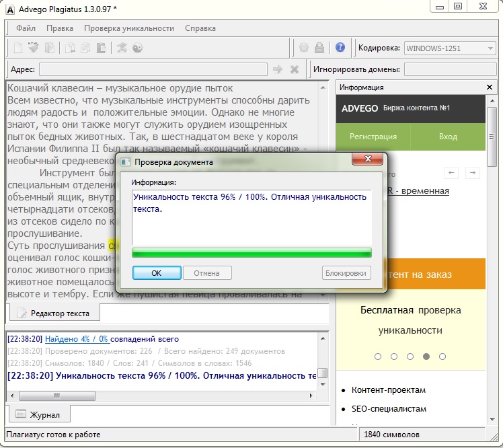Click the copy toolbar icon
This screenshot has width=503, height=448.
click(85, 48)
